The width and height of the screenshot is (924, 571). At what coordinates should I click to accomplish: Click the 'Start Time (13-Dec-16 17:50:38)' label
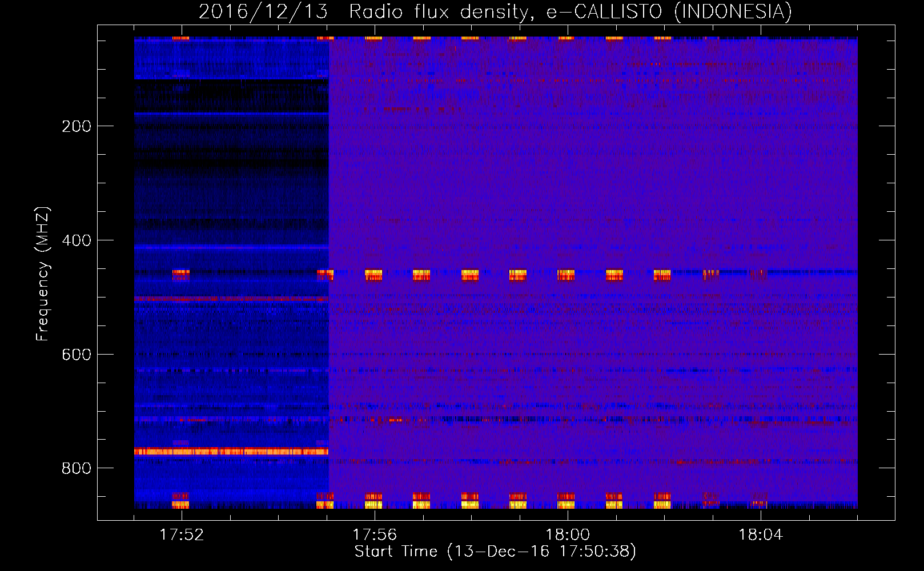tap(495, 552)
